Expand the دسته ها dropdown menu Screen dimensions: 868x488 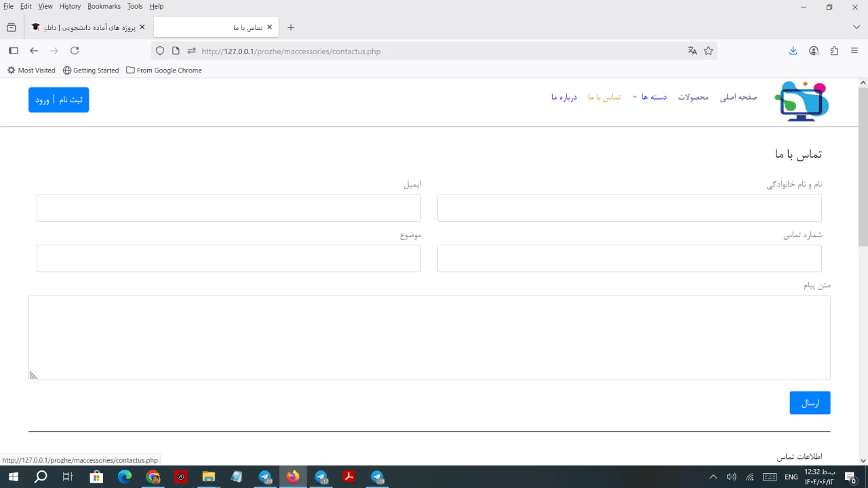[x=650, y=97]
